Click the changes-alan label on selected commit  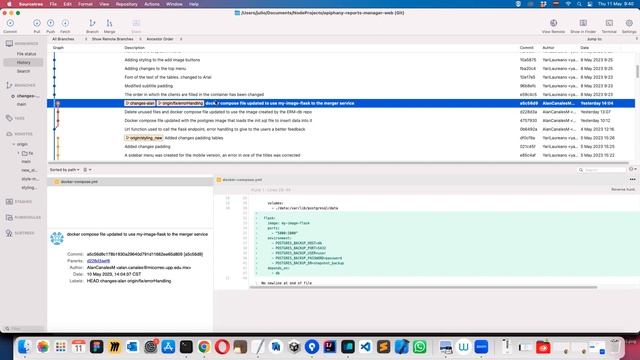(x=140, y=103)
